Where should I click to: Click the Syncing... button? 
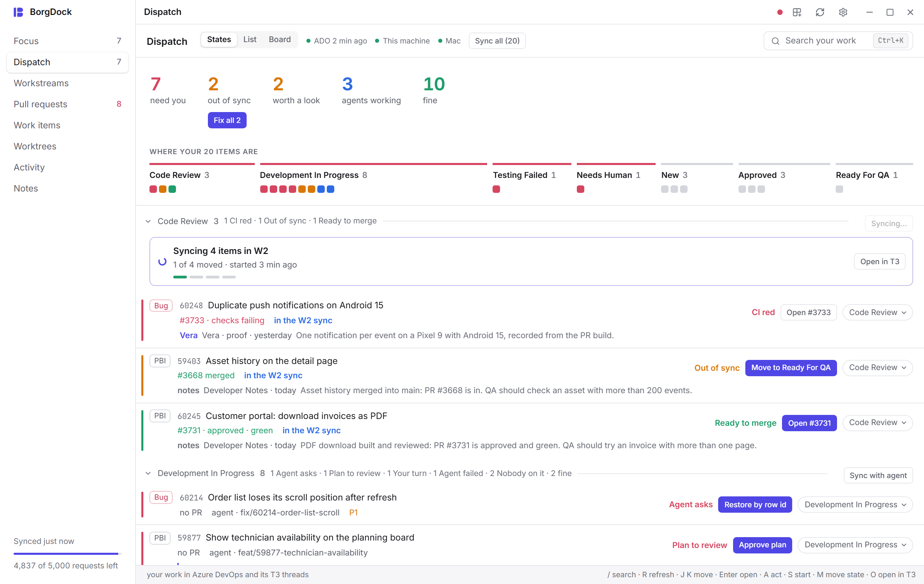[x=889, y=223]
